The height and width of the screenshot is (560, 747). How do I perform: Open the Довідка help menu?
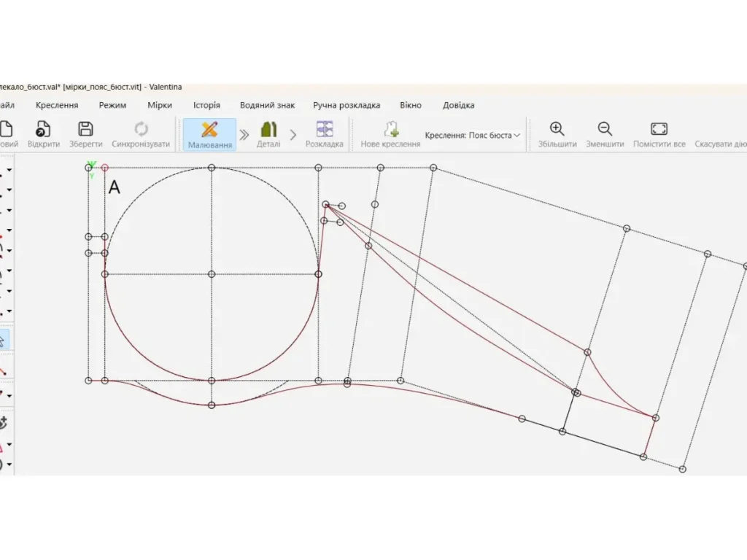pos(458,105)
